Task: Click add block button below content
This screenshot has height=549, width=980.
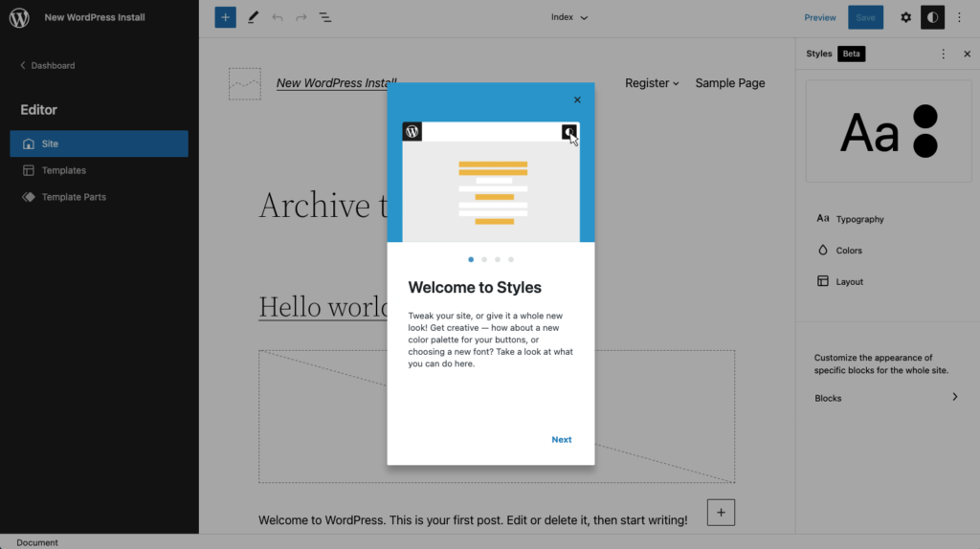Action: click(x=721, y=512)
